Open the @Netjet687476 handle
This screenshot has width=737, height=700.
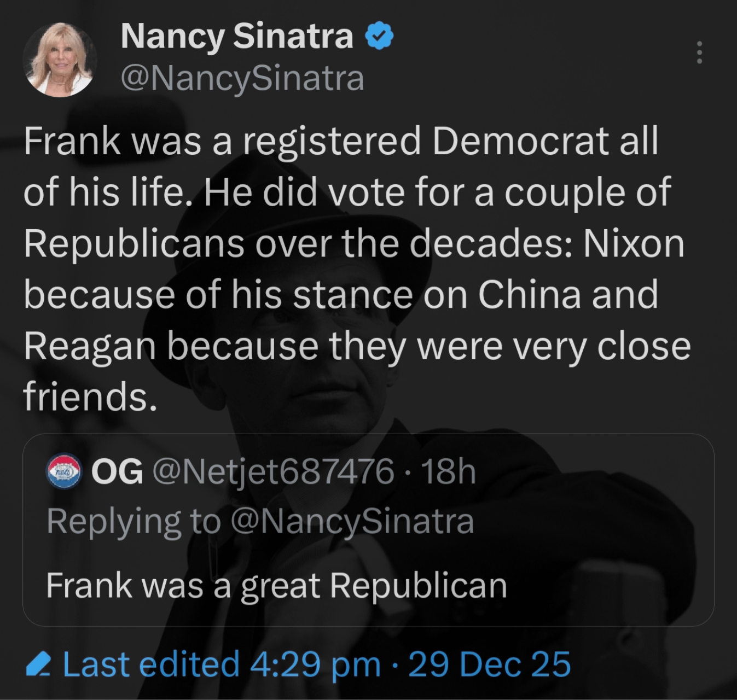pyautogui.click(x=274, y=471)
